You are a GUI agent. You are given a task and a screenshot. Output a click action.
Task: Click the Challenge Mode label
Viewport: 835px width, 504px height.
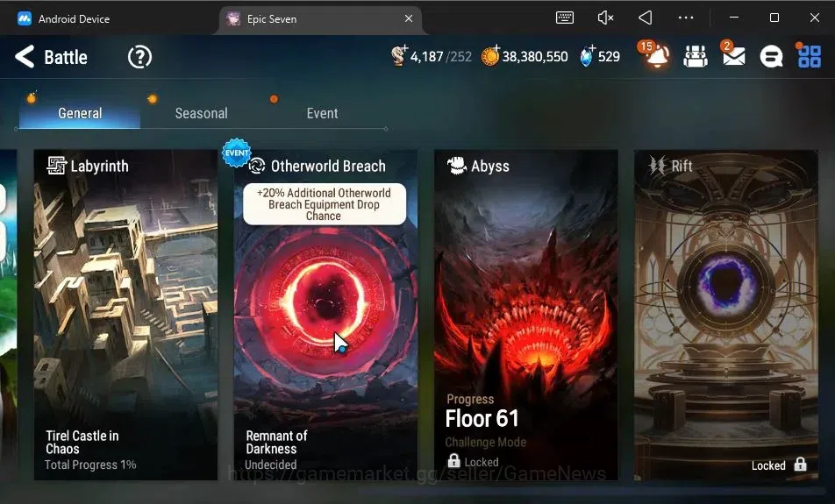[486, 443]
